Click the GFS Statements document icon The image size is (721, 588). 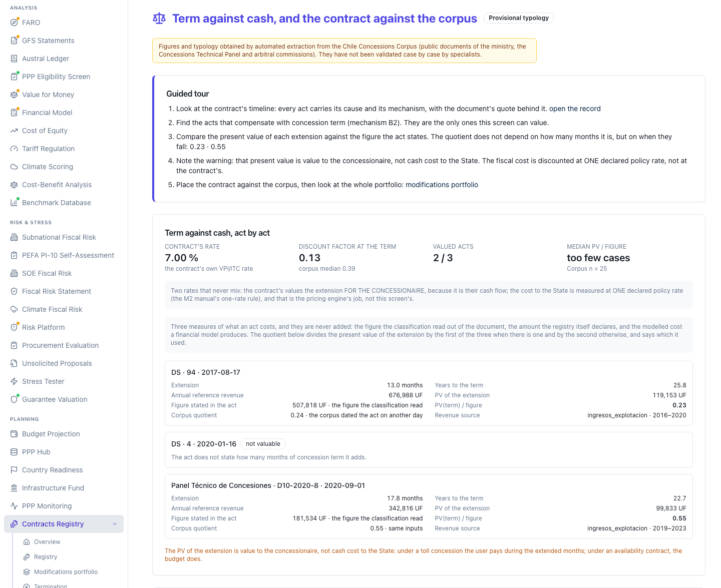pos(14,41)
